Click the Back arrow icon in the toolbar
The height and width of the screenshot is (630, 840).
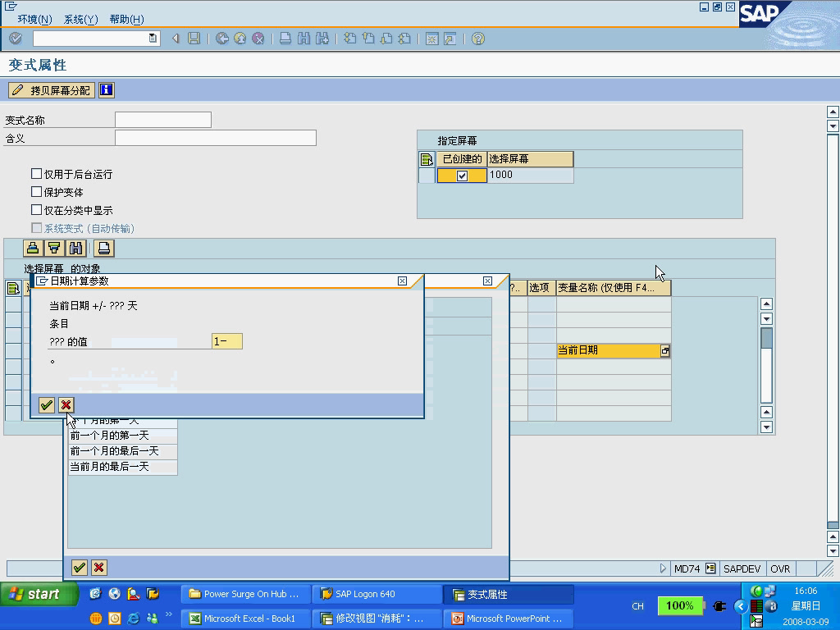[175, 38]
